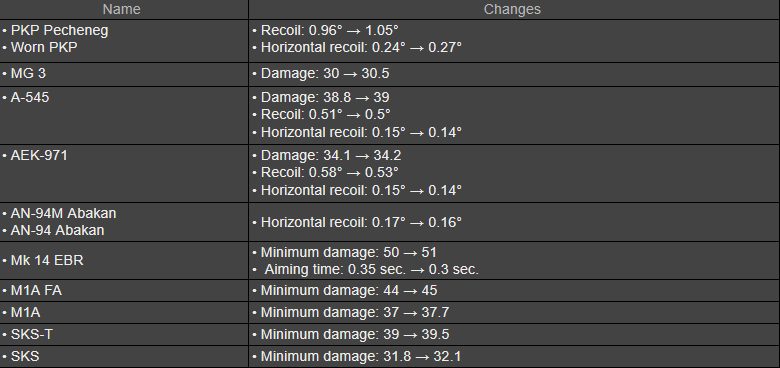Click SKS minimum damage 31.8 to 32.1
780x368 pixels.
pyautogui.click(x=361, y=357)
